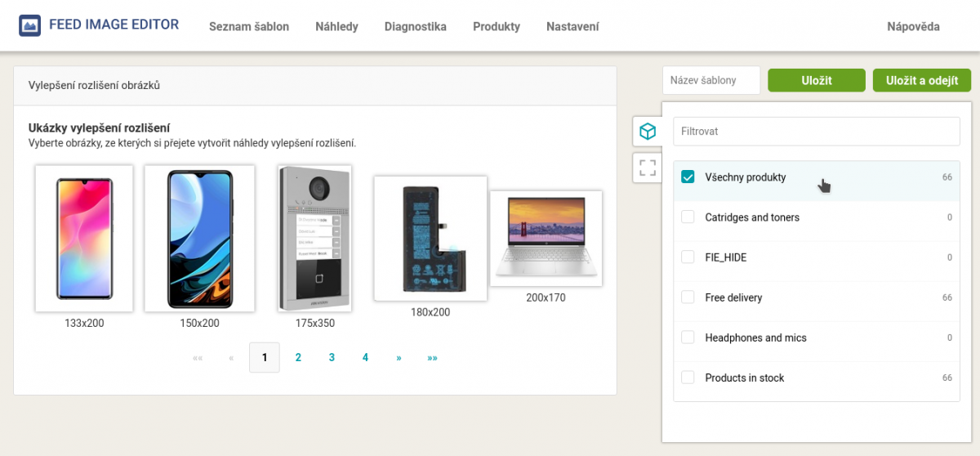Focus the Název šablony input field

tap(711, 80)
